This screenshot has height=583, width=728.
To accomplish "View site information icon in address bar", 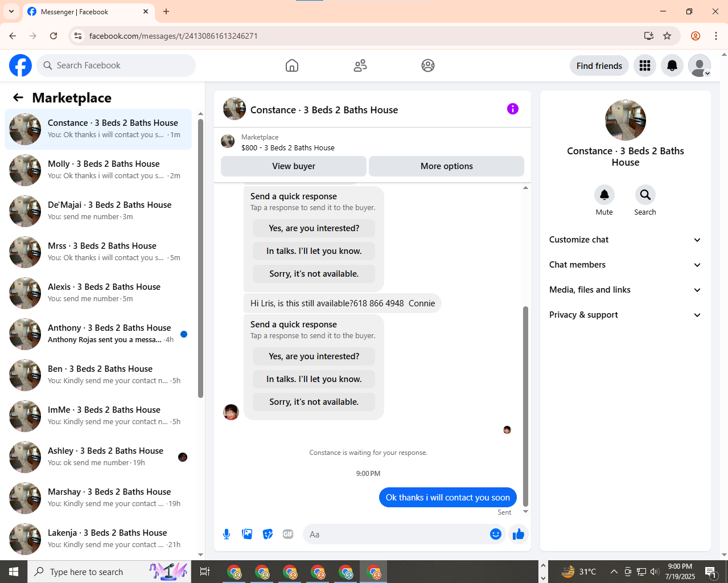I will (78, 36).
